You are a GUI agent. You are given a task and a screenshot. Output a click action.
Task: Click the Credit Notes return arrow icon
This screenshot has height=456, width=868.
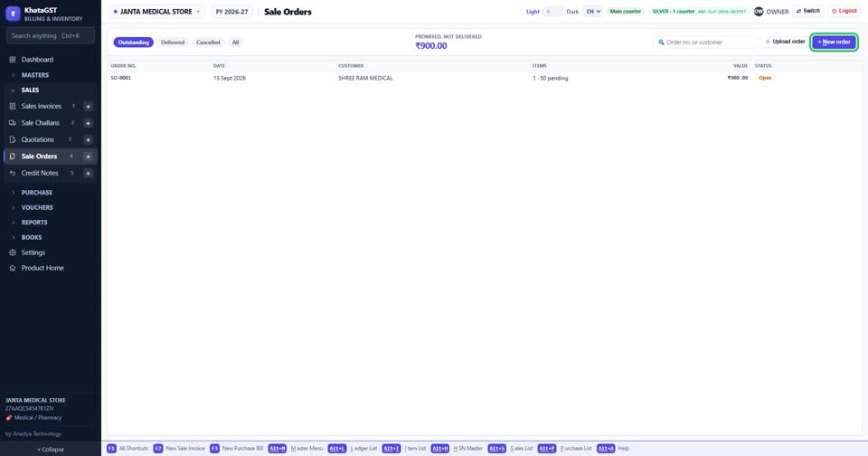click(12, 173)
